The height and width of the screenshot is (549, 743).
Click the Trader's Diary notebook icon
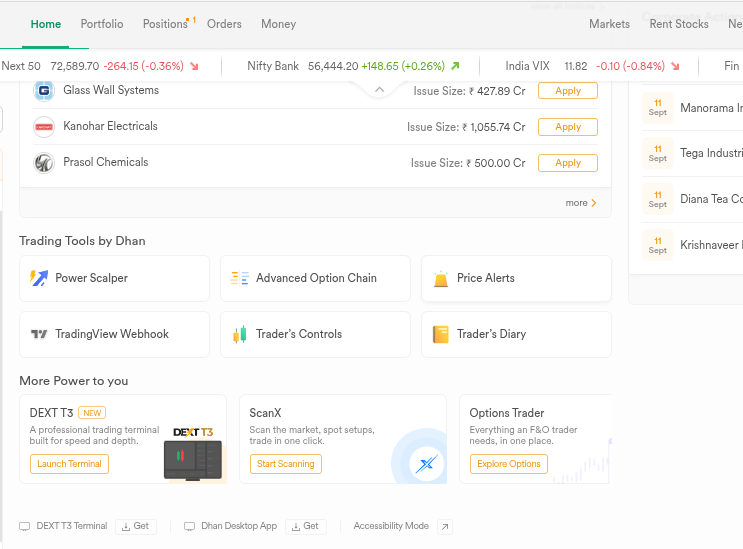(441, 334)
